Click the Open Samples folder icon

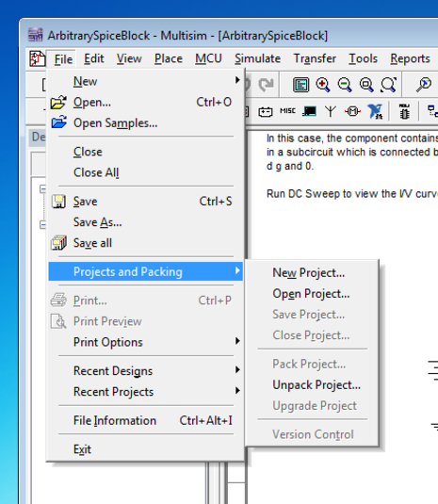click(x=58, y=122)
